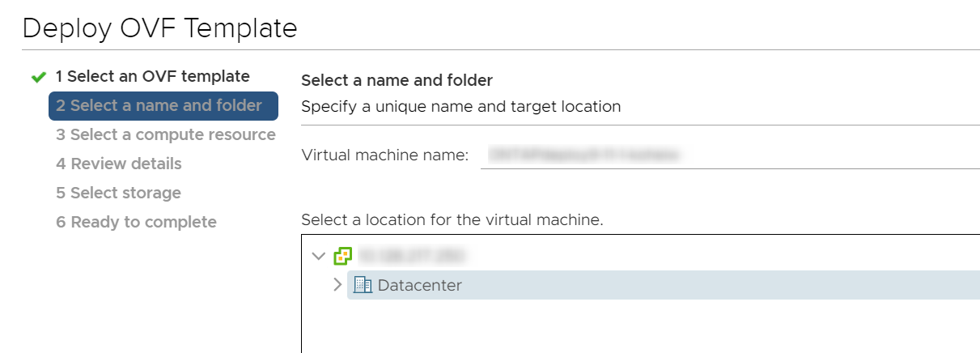This screenshot has height=353, width=980.
Task: Select the Datacenter location row
Action: tap(664, 285)
